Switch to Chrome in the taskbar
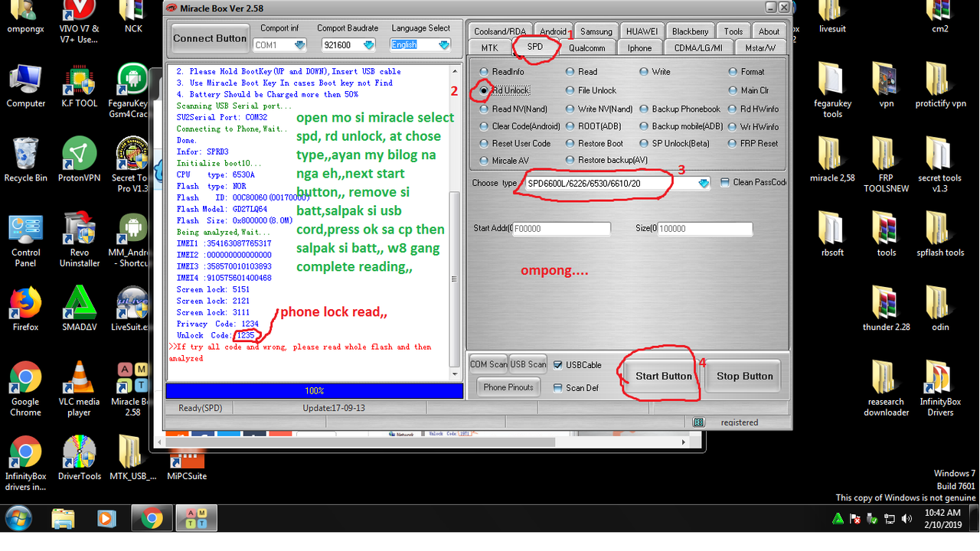Screen dimensions: 980x551 pos(151,520)
